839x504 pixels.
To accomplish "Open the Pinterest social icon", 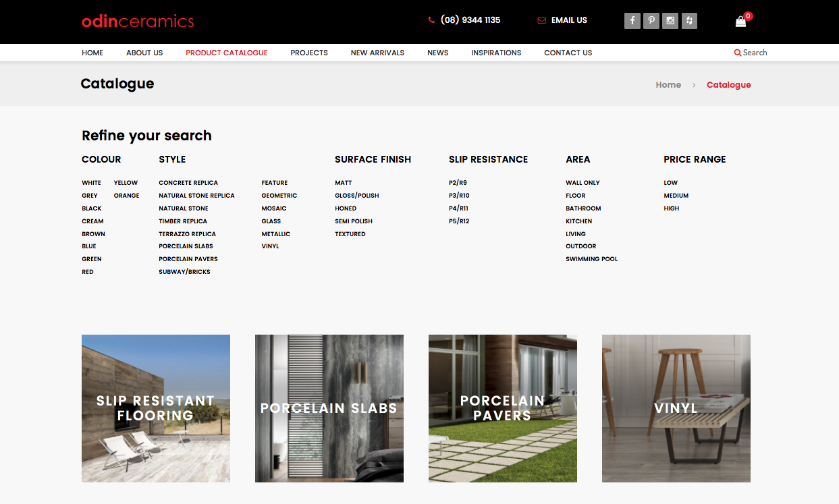I will (x=651, y=21).
